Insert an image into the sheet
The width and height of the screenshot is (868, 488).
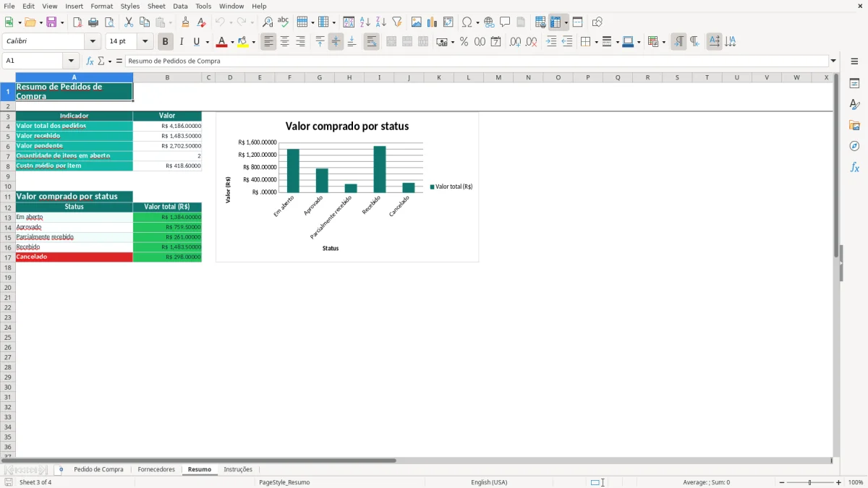(417, 22)
